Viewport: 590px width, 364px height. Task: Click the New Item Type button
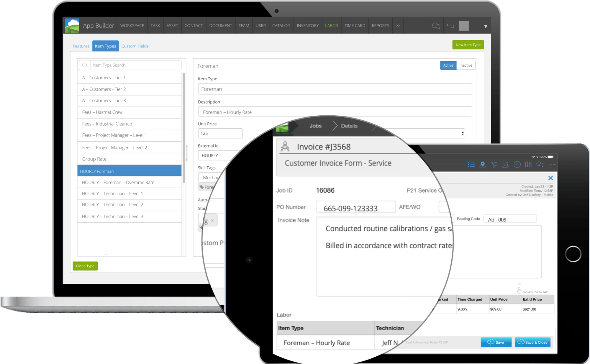(468, 45)
